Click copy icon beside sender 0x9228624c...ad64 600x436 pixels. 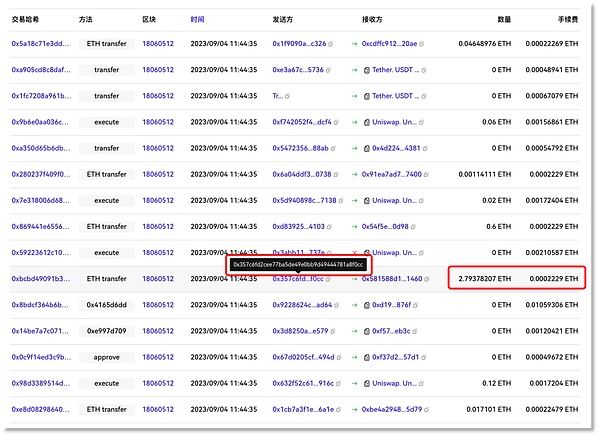click(337, 304)
